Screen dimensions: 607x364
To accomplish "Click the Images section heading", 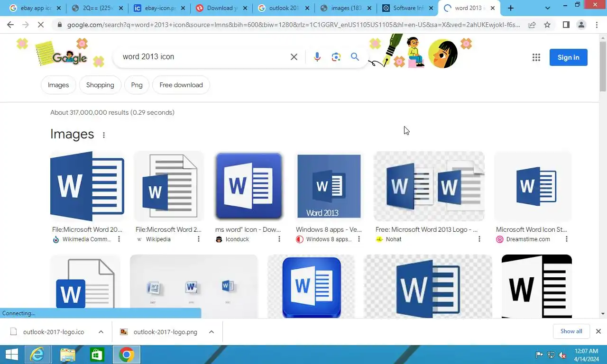I will [72, 134].
